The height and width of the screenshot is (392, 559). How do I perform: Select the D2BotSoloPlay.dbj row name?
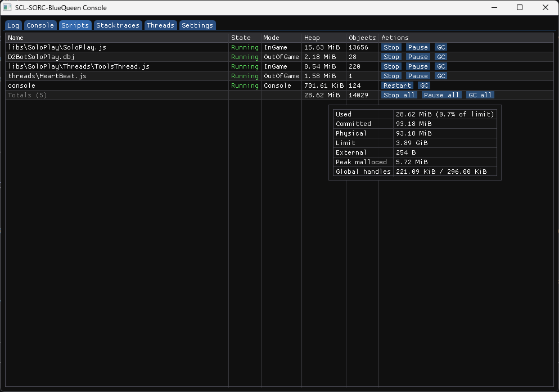(x=42, y=57)
